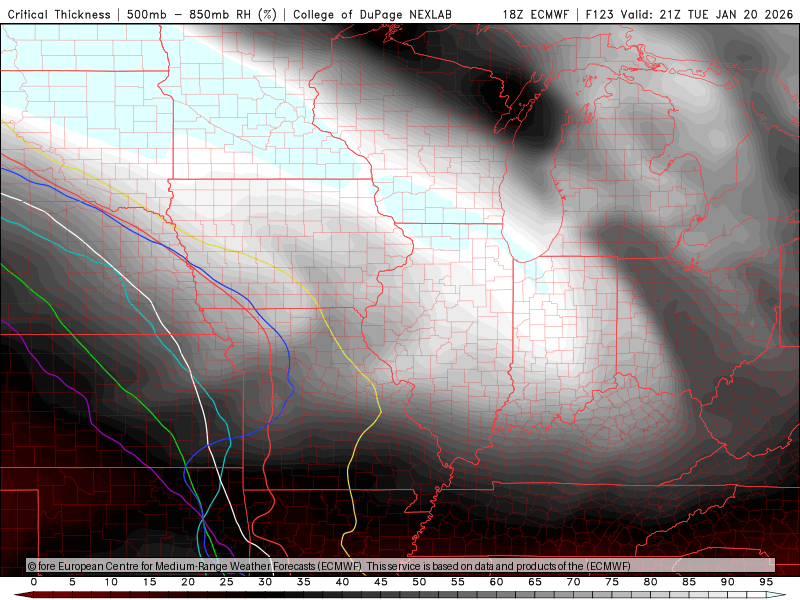The image size is (800, 600).
Task: Click the "75" value on the color scale
Action: point(612,582)
